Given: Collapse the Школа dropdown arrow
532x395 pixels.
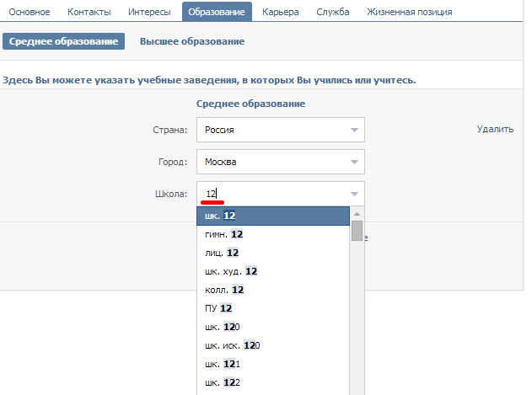Looking at the screenshot, I should (x=354, y=194).
